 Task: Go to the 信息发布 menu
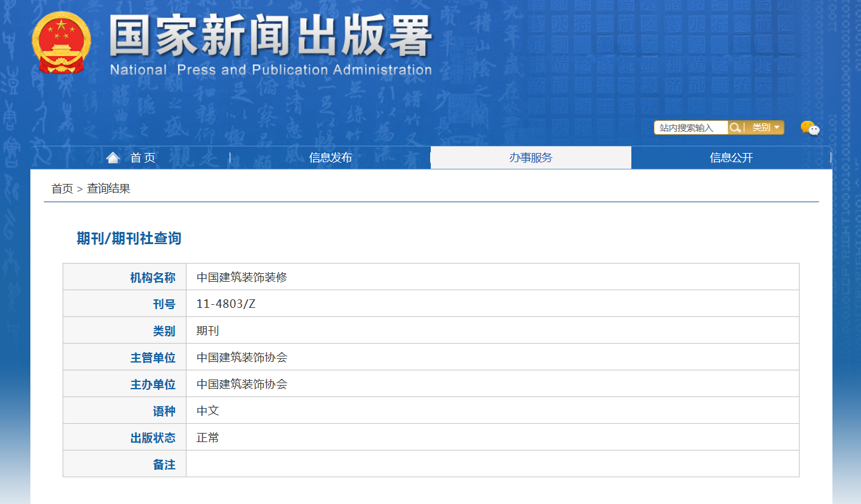click(x=330, y=158)
